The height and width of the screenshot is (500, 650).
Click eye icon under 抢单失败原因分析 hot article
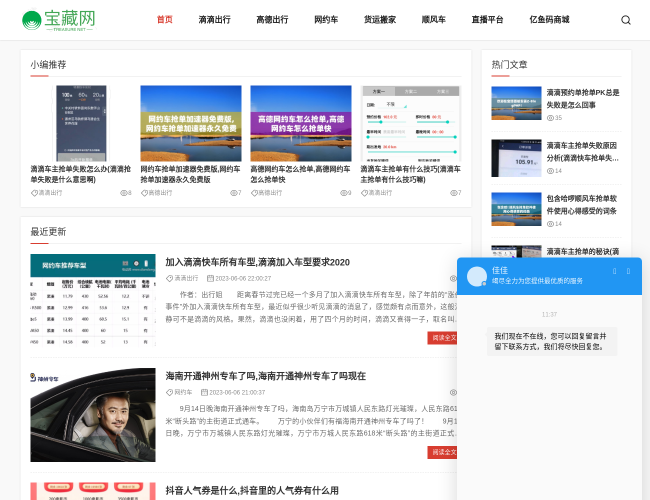click(x=550, y=171)
